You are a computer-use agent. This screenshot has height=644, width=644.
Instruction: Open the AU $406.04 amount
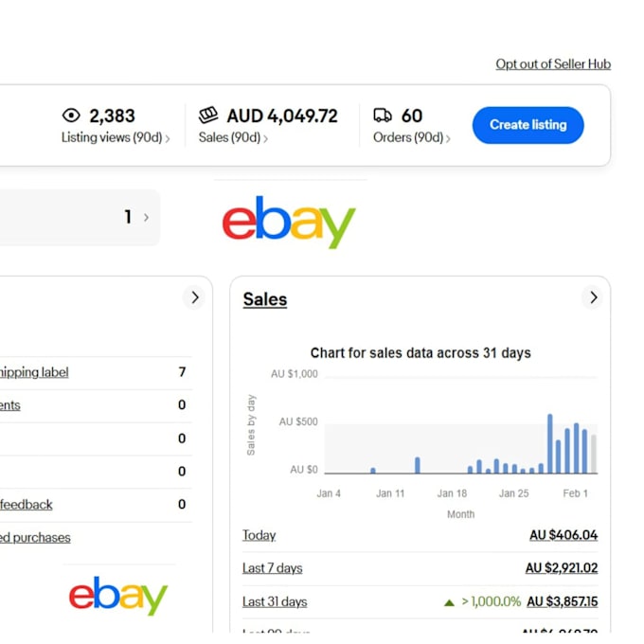pyautogui.click(x=563, y=535)
